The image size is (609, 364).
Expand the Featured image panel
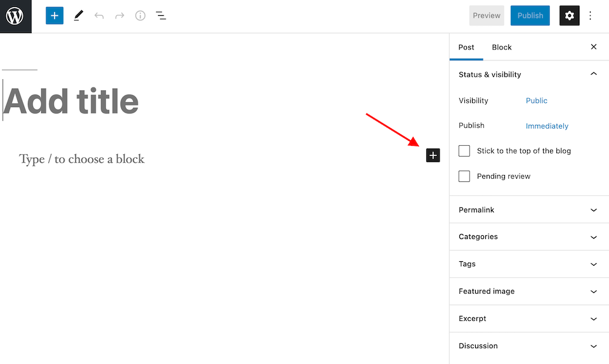tap(593, 292)
